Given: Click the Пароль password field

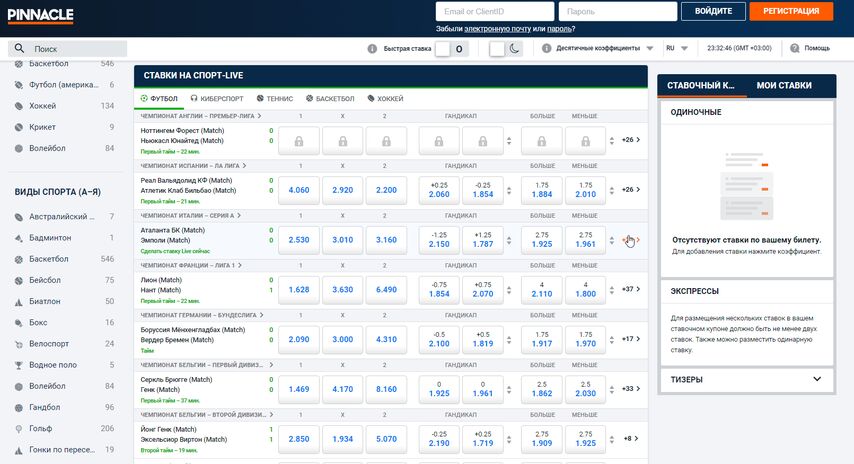Looking at the screenshot, I should point(618,11).
